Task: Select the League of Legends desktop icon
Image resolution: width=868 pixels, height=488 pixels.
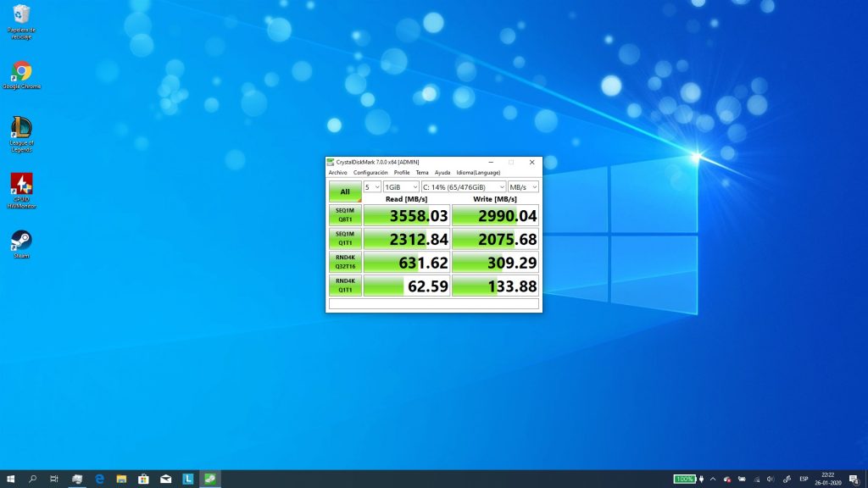Action: point(21,128)
